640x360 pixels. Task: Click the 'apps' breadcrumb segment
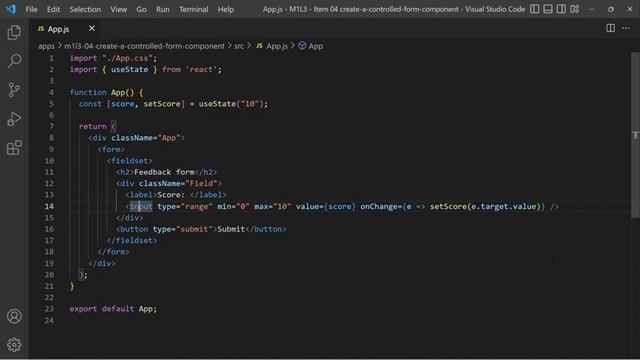coord(46,46)
